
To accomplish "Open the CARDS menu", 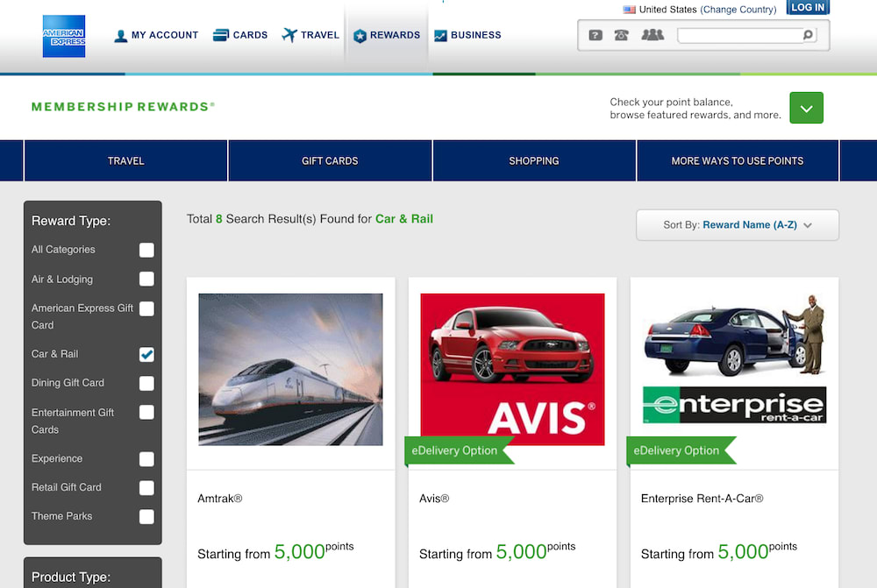I will click(x=250, y=35).
